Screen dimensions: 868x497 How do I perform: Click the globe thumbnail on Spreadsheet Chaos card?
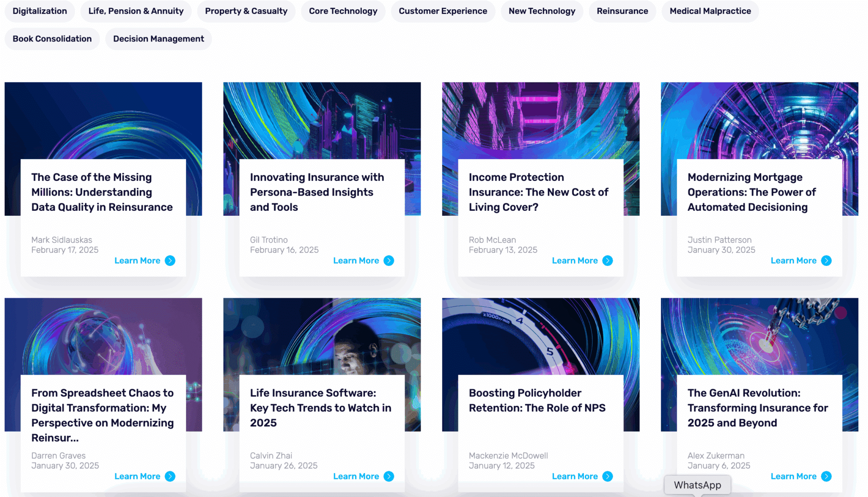coord(103,336)
